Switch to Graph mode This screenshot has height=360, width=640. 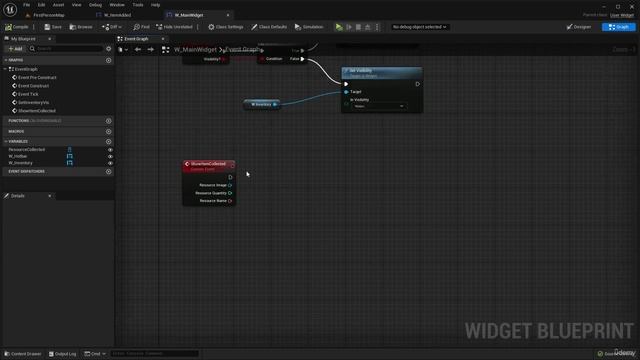tap(618, 27)
